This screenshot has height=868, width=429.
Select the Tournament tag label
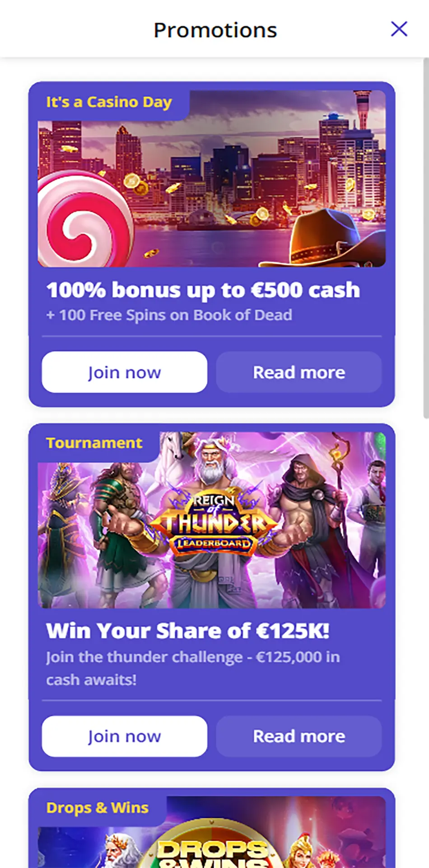click(94, 443)
